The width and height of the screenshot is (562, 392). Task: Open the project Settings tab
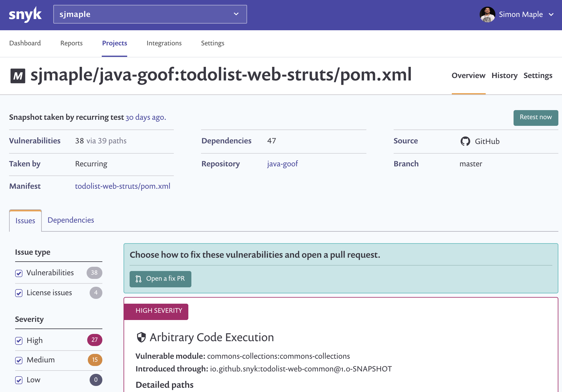[x=538, y=76]
